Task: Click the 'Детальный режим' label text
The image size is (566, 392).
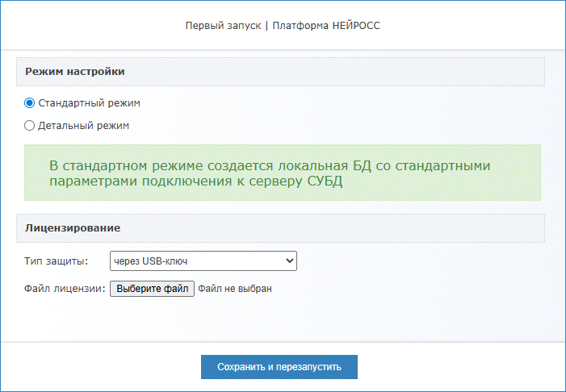Action: (x=84, y=126)
